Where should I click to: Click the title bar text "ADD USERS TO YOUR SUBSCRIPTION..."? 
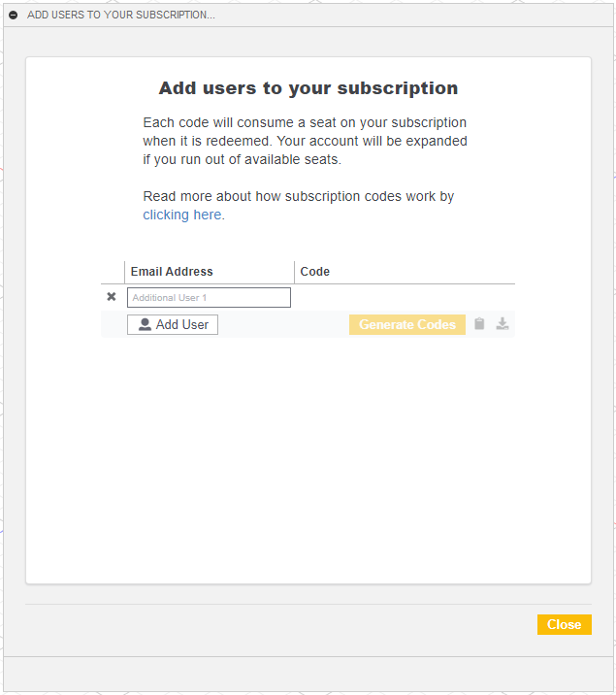[x=121, y=16]
